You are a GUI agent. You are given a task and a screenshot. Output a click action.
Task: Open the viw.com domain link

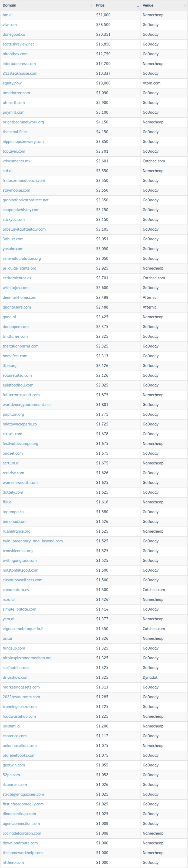(x=9, y=25)
